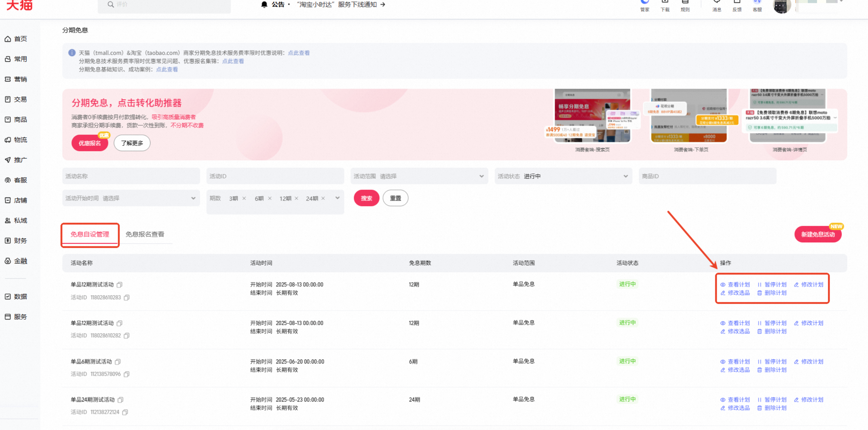
Task: Click 暂停计划 for 单品24期测试活动
Action: (772, 400)
